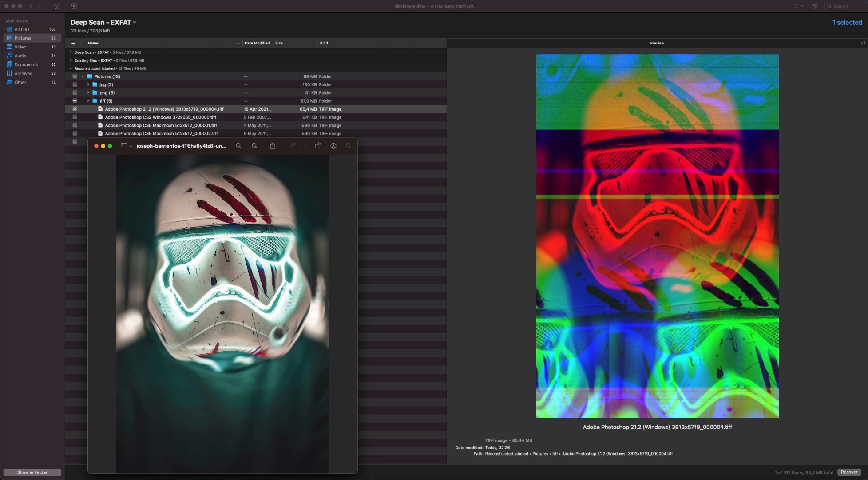Click file icon of CS2 Windows tiff
868x480 pixels.
point(100,117)
